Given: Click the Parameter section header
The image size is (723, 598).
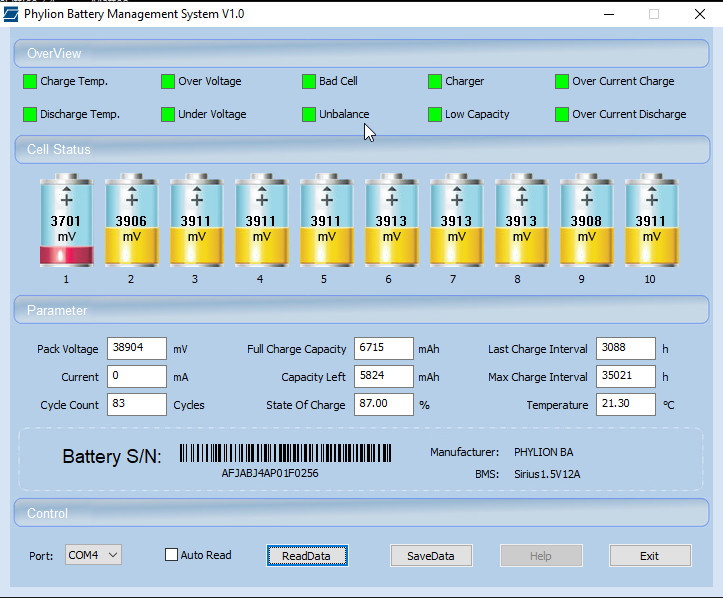Looking at the screenshot, I should [361, 310].
